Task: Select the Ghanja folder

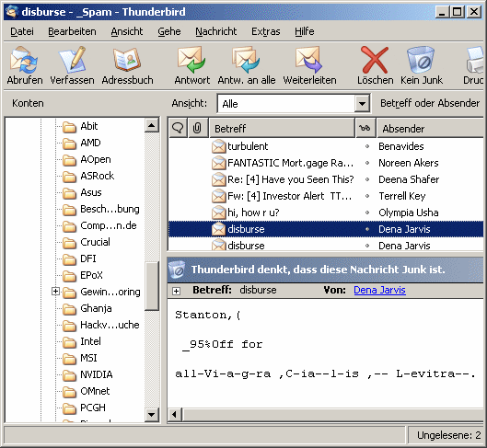Action: tap(96, 308)
